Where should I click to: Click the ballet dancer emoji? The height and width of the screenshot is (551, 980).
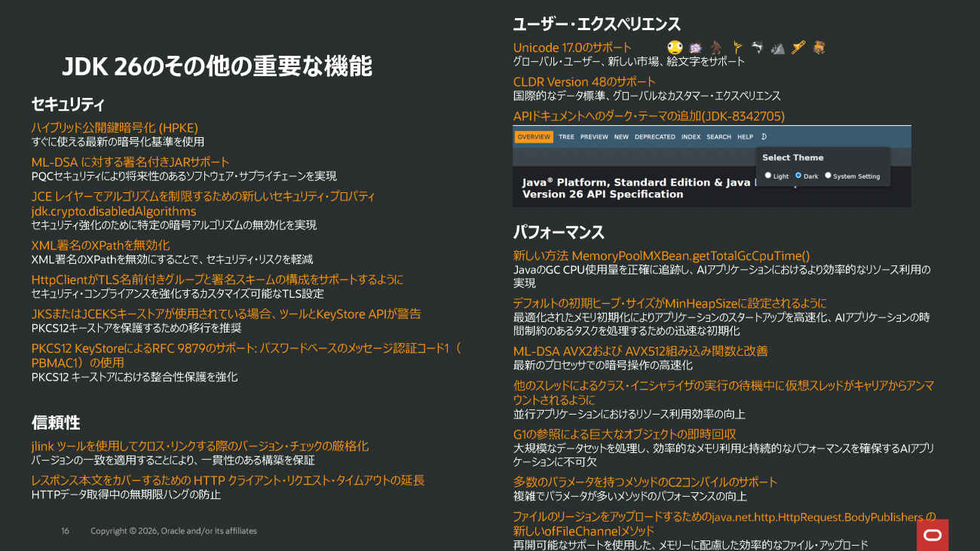pyautogui.click(x=737, y=47)
